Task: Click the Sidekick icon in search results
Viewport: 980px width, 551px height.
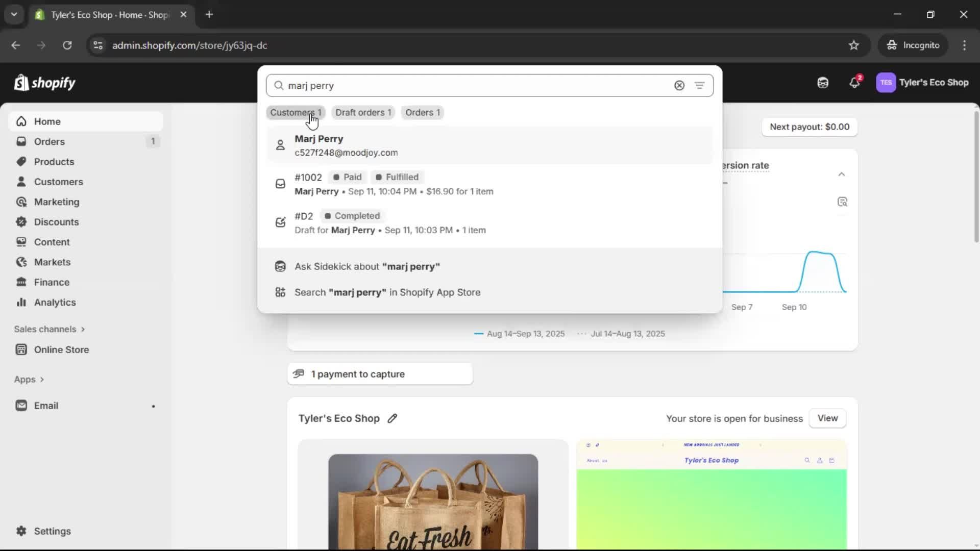Action: coord(280,266)
